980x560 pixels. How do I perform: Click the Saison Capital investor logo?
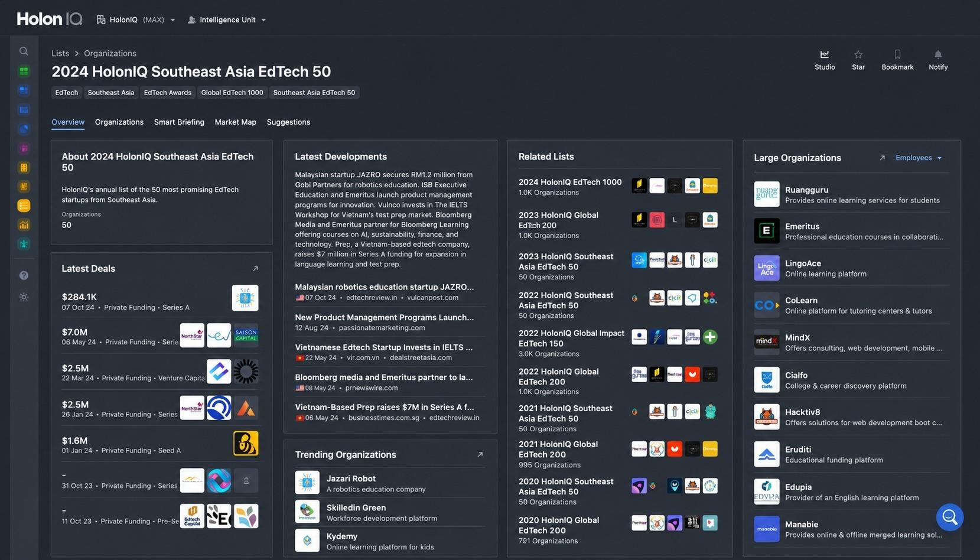(x=246, y=336)
